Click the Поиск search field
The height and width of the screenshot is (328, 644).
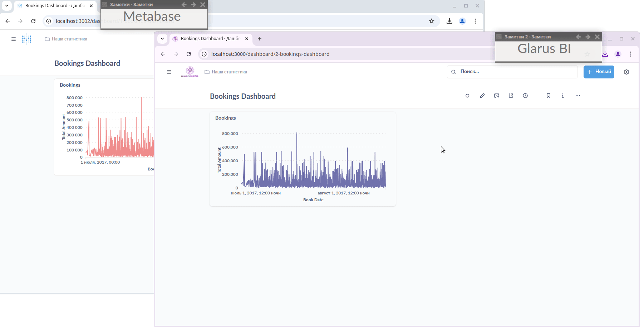pos(515,72)
